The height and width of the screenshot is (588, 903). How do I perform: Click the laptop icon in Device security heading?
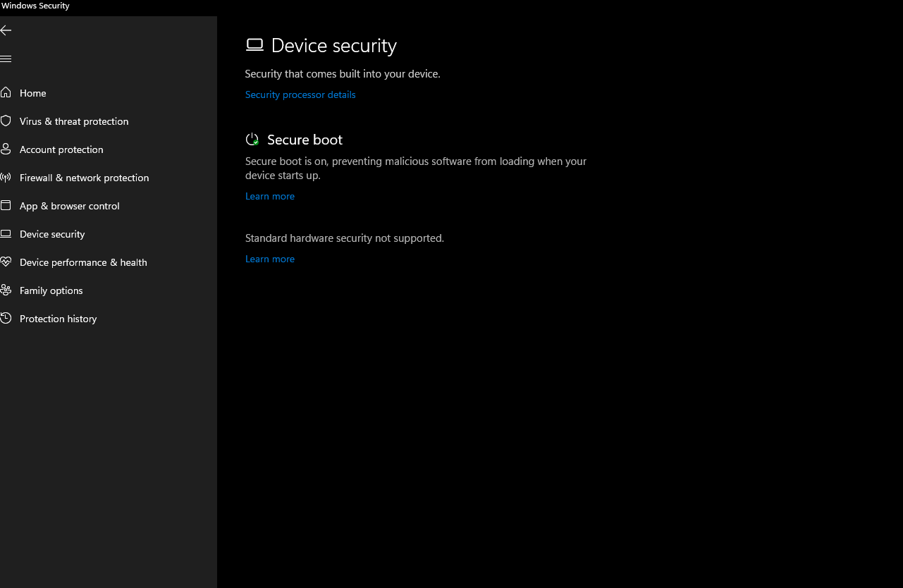point(254,45)
